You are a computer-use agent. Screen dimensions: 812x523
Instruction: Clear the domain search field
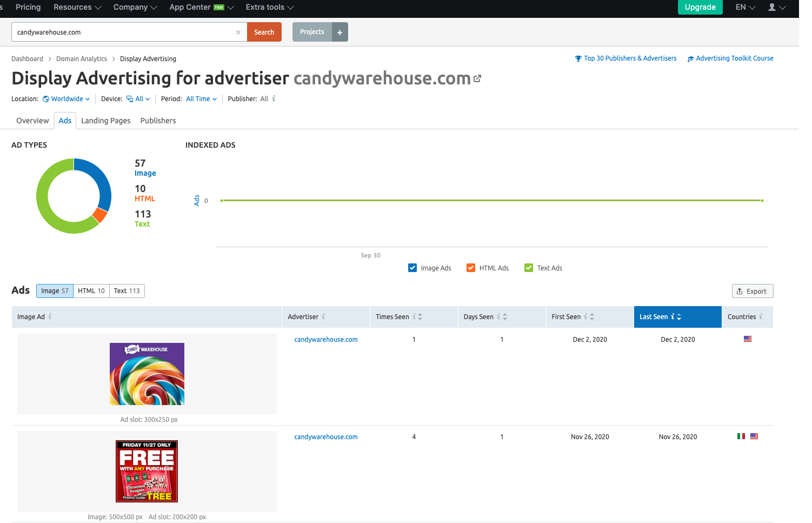(x=238, y=32)
